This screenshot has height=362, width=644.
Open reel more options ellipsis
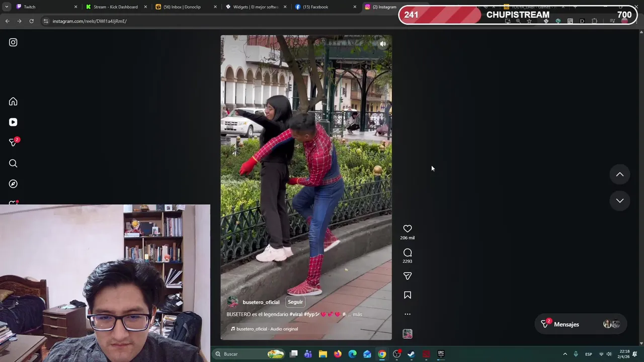tap(408, 314)
